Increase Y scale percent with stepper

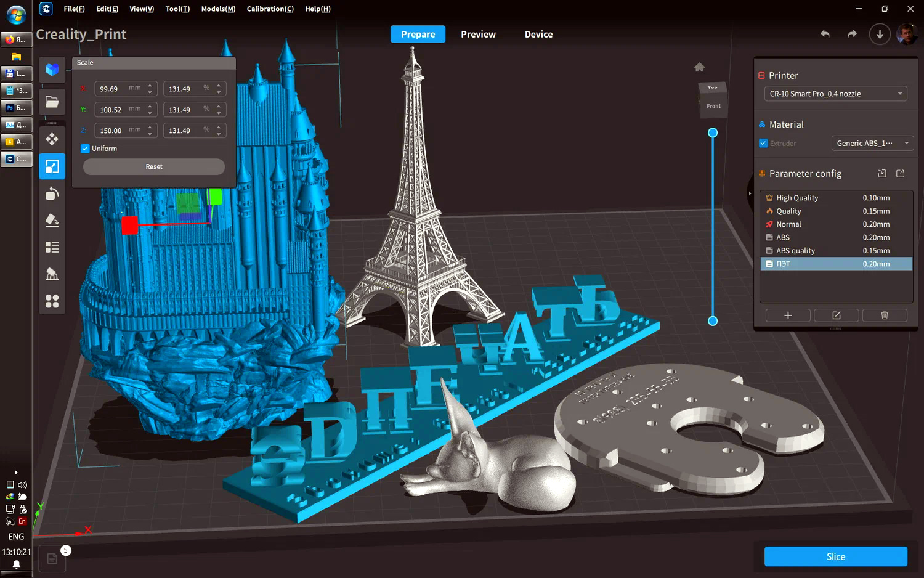pyautogui.click(x=219, y=107)
